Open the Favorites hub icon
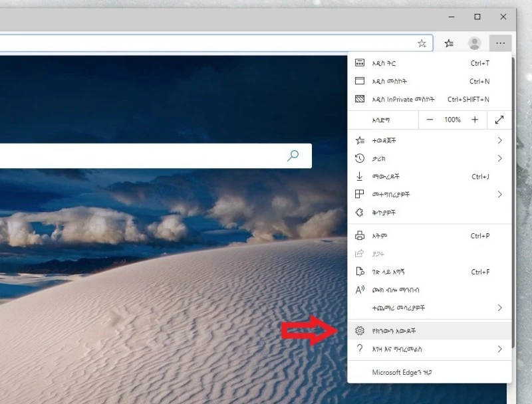The height and width of the screenshot is (404, 532). click(449, 43)
